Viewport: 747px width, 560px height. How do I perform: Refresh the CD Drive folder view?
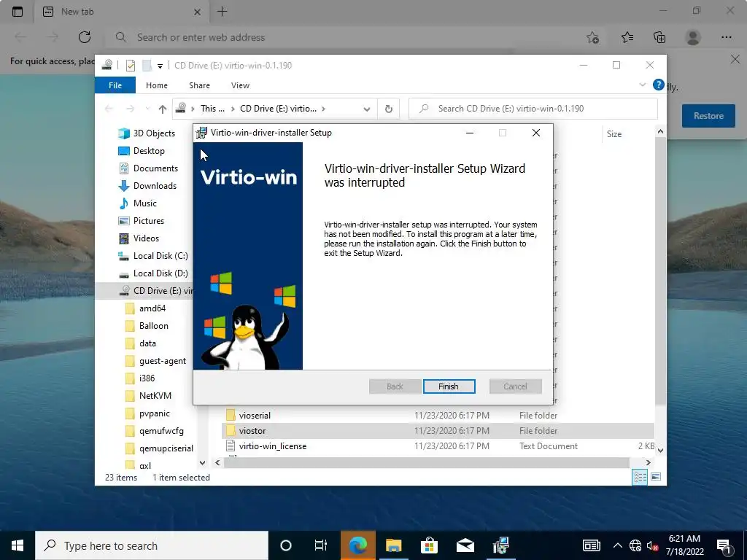click(x=389, y=109)
